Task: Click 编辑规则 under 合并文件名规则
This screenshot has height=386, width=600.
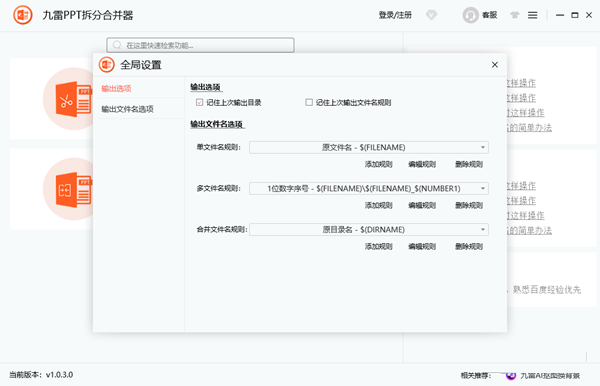Action: pyautogui.click(x=422, y=246)
